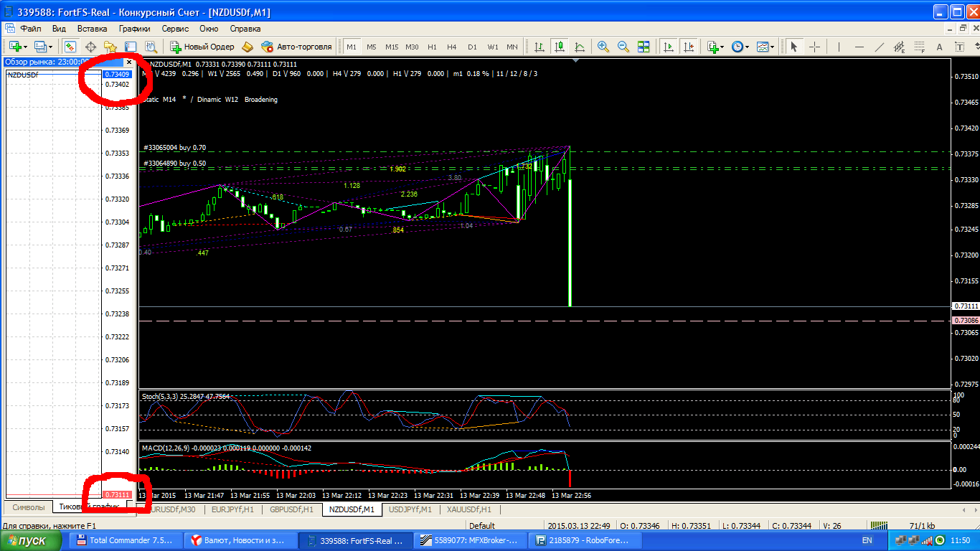Select the text label 'A' tool
This screenshot has width=980, height=551.
pos(941,47)
